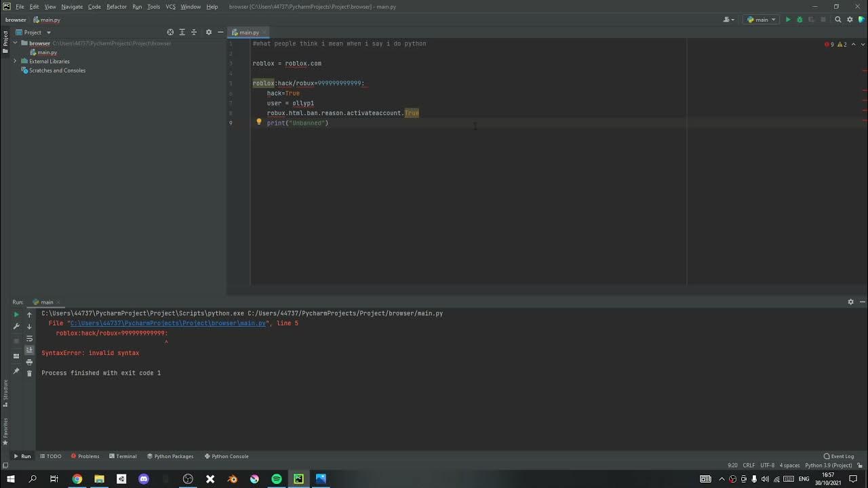Open the File menu
Image resolution: width=868 pixels, height=488 pixels.
point(20,7)
